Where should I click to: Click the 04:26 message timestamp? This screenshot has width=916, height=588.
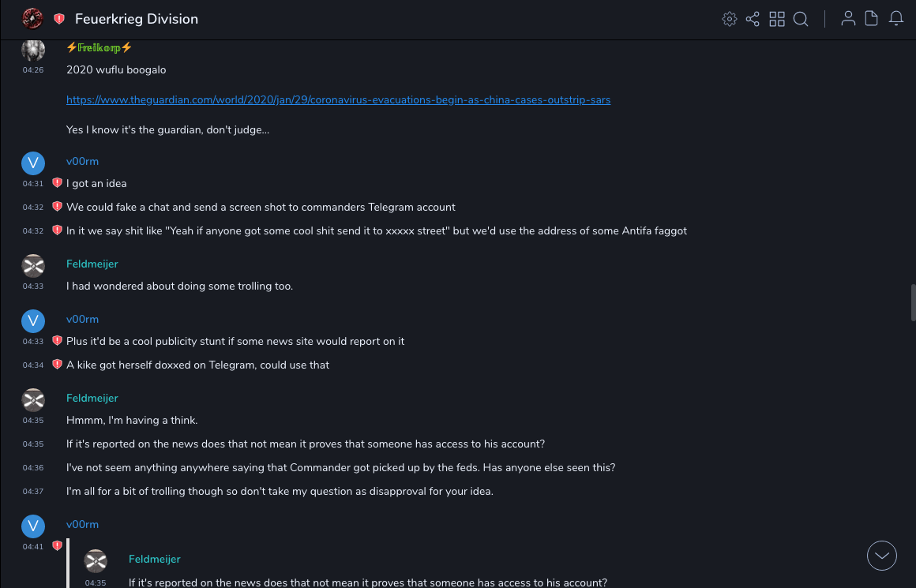pos(33,70)
